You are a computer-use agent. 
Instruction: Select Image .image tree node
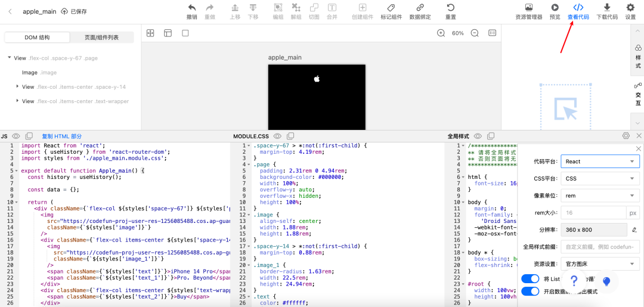pyautogui.click(x=39, y=73)
